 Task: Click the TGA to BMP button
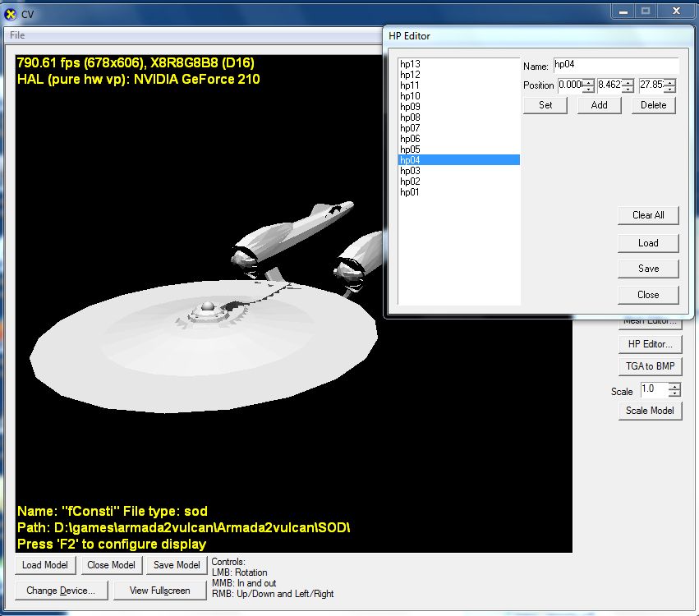pyautogui.click(x=650, y=366)
